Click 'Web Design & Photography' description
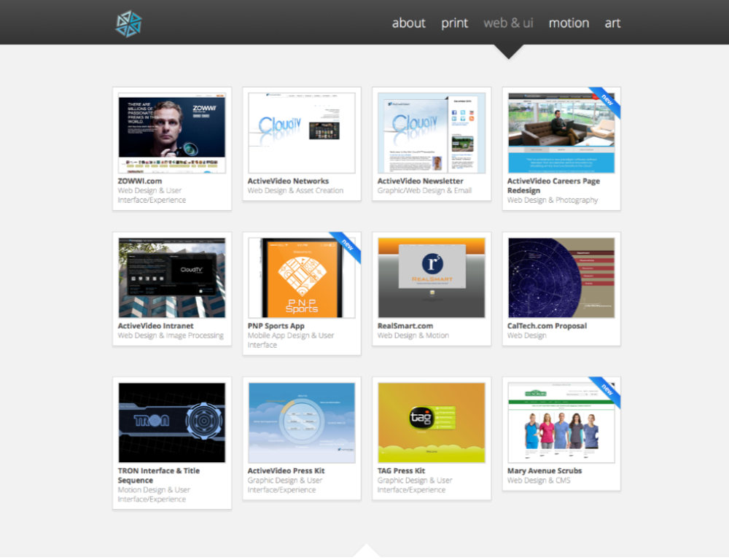The width and height of the screenshot is (729, 560). pyautogui.click(x=553, y=200)
